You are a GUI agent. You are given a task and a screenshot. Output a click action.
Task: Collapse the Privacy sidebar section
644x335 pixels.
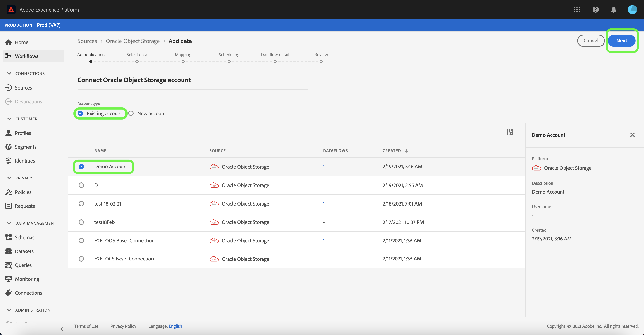9,178
